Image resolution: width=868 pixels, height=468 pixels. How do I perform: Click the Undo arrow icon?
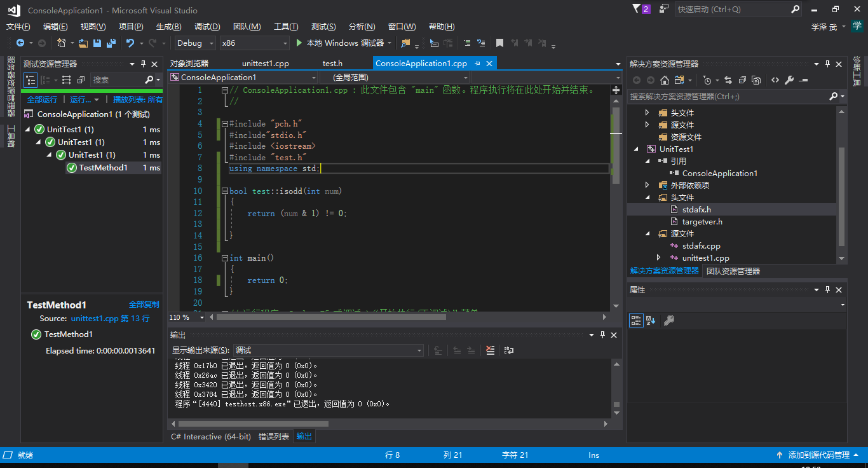(130, 43)
